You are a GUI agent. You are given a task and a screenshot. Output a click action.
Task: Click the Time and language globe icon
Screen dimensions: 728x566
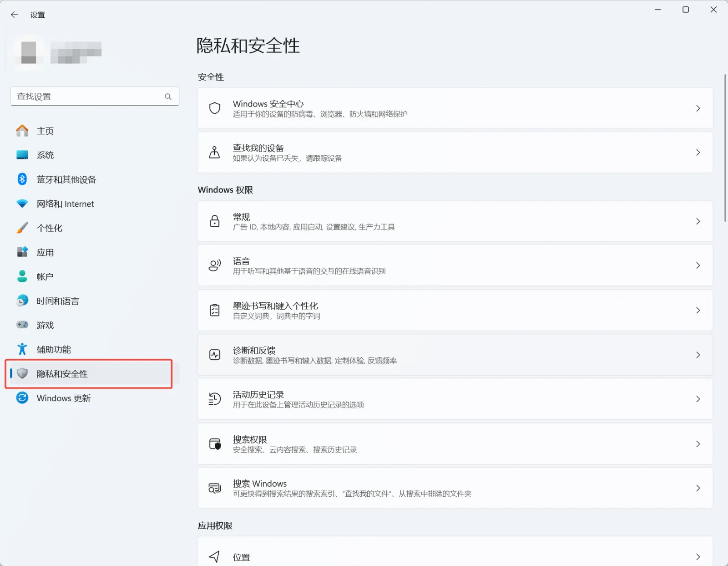pos(22,301)
